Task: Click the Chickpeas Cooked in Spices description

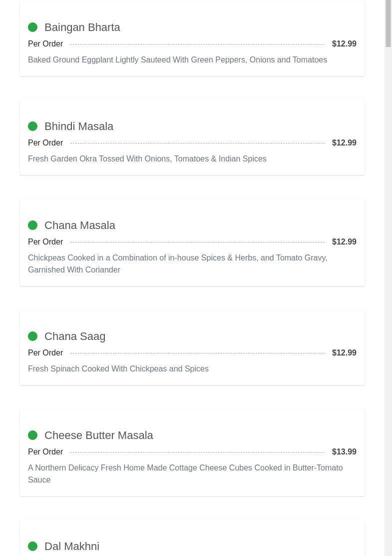Action: click(x=177, y=263)
